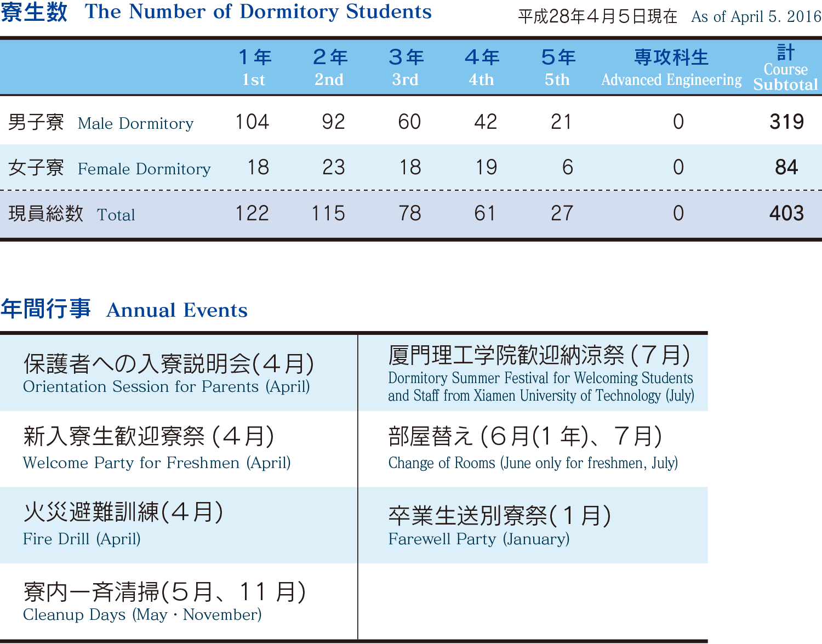The height and width of the screenshot is (644, 822).
Task: Click Total 3rd year value 78
Action: (x=409, y=213)
